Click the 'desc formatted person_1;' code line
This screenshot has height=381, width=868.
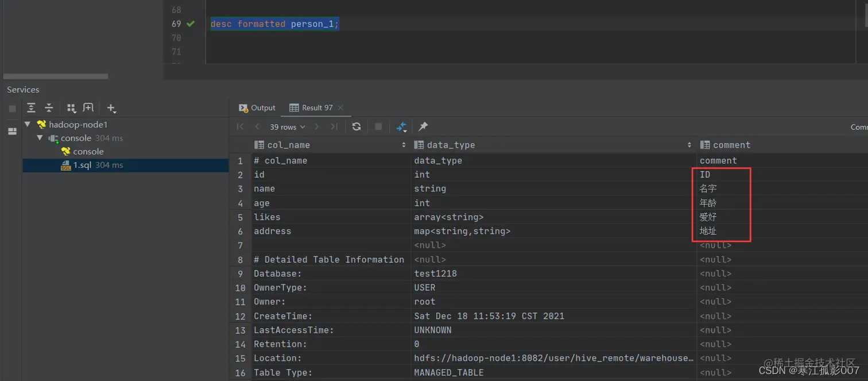[274, 24]
